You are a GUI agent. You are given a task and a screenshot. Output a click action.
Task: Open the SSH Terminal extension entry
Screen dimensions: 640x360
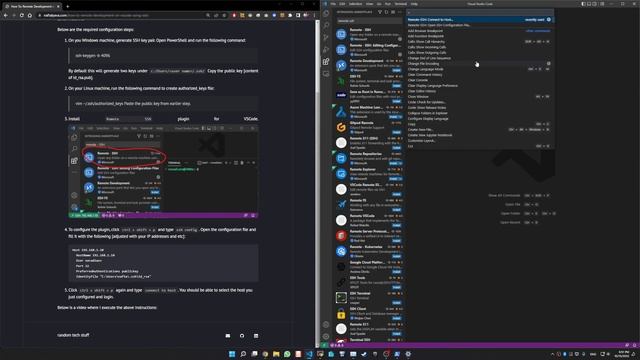[x=369, y=298]
